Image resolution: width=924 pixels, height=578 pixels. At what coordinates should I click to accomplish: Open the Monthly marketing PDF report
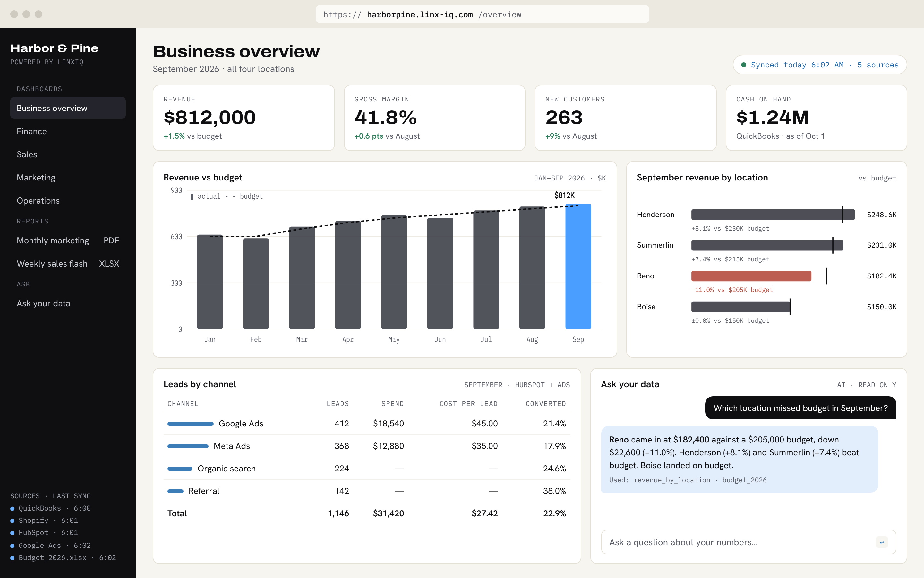[x=68, y=241]
